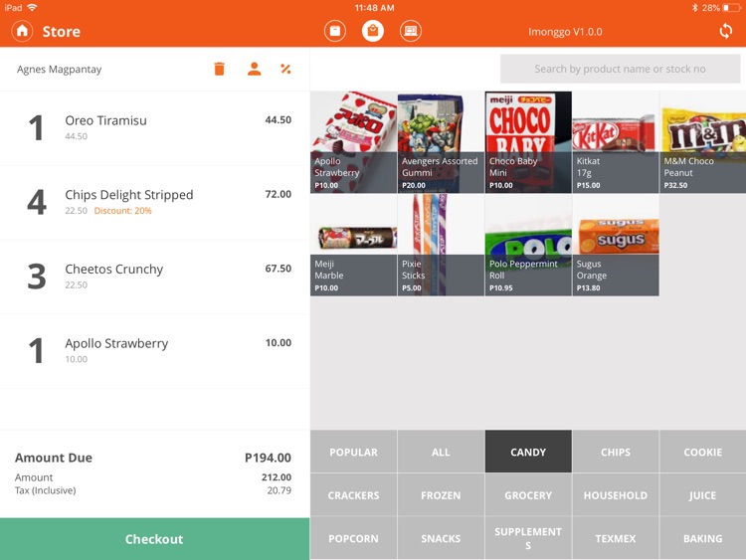Open the FROZEN category
746x560 pixels.
coord(441,494)
